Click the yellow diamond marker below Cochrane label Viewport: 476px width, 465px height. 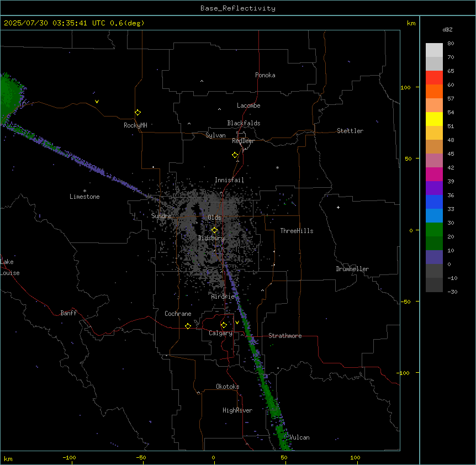(188, 326)
